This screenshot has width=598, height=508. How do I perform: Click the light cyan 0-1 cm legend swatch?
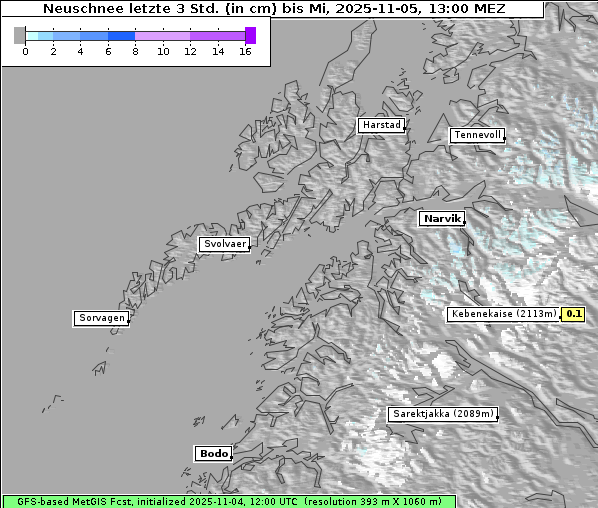click(32, 36)
